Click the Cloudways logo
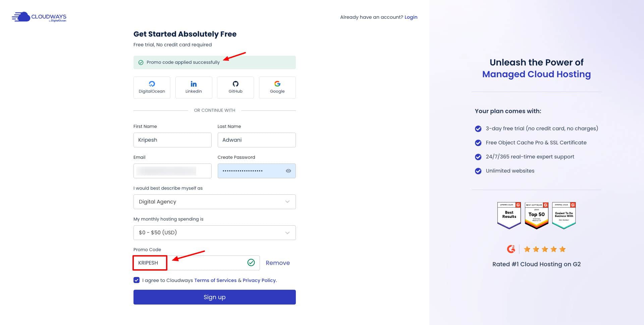 [39, 17]
